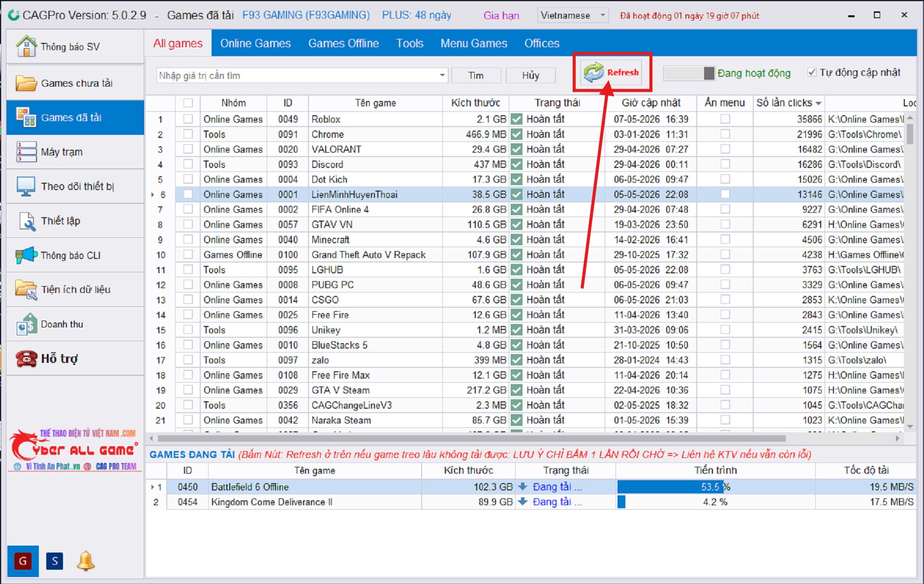Click green status check for Roblox

[517, 119]
